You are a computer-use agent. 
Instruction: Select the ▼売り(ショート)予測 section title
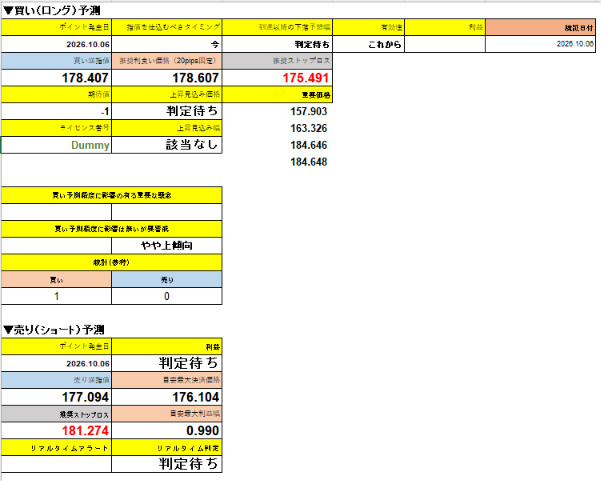[54, 330]
